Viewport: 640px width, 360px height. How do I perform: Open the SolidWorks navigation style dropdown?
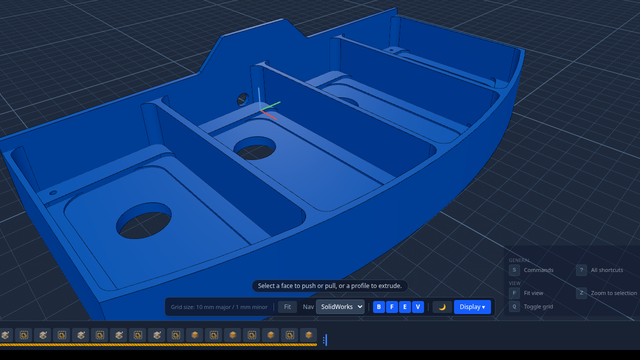pyautogui.click(x=340, y=307)
